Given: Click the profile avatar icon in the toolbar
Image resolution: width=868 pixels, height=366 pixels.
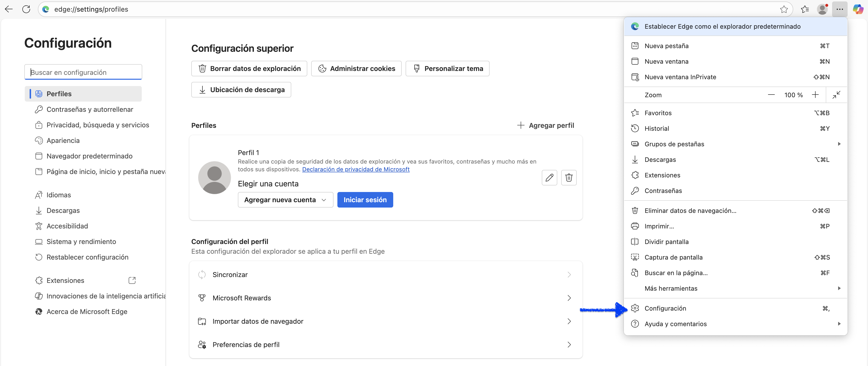Looking at the screenshot, I should click(822, 9).
